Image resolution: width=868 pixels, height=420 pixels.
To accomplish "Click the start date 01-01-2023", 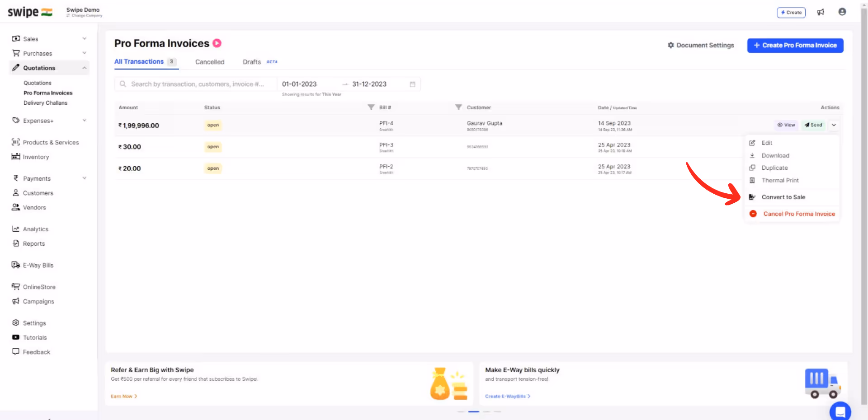I will pos(299,84).
